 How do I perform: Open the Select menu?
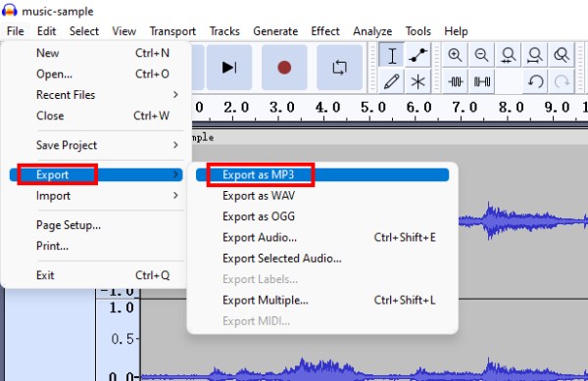[x=84, y=31]
